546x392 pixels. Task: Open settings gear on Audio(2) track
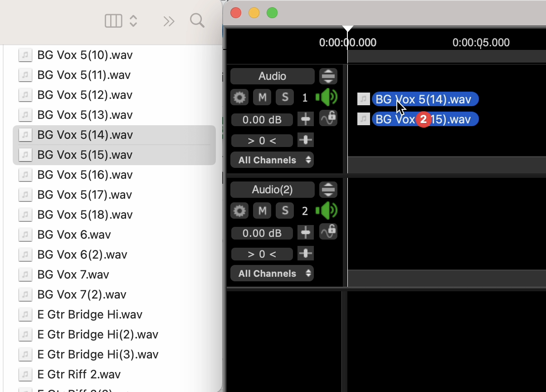(x=239, y=211)
